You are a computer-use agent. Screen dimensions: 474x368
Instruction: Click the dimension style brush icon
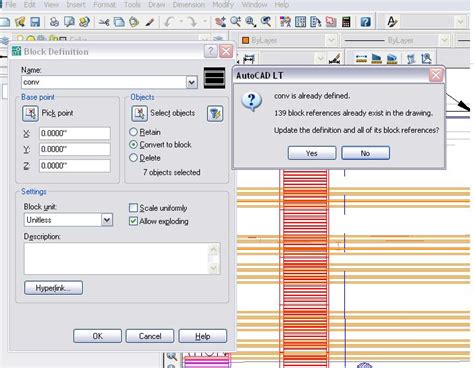pyautogui.click(x=334, y=59)
